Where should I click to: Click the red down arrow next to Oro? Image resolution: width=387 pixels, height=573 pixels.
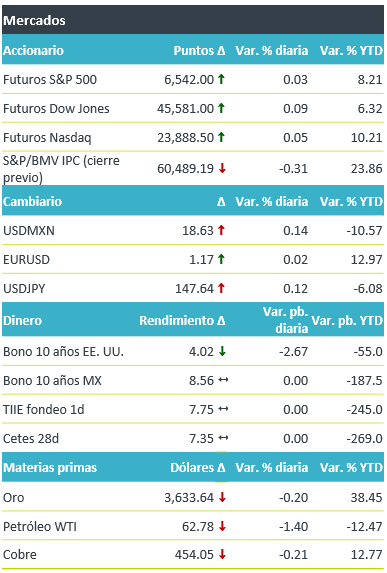coord(222,497)
